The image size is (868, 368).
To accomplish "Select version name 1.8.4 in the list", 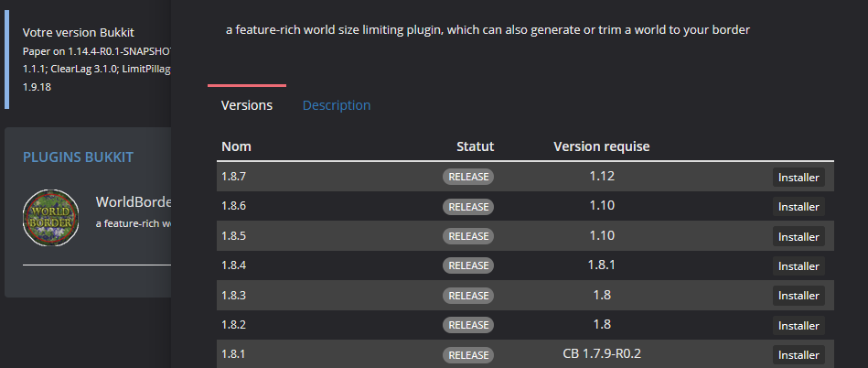I will pyautogui.click(x=233, y=265).
